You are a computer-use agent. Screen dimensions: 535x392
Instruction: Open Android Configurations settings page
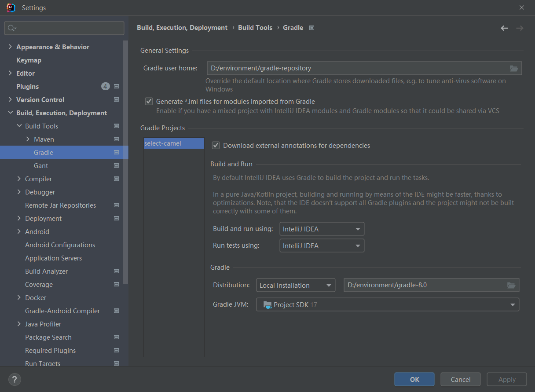click(x=60, y=245)
